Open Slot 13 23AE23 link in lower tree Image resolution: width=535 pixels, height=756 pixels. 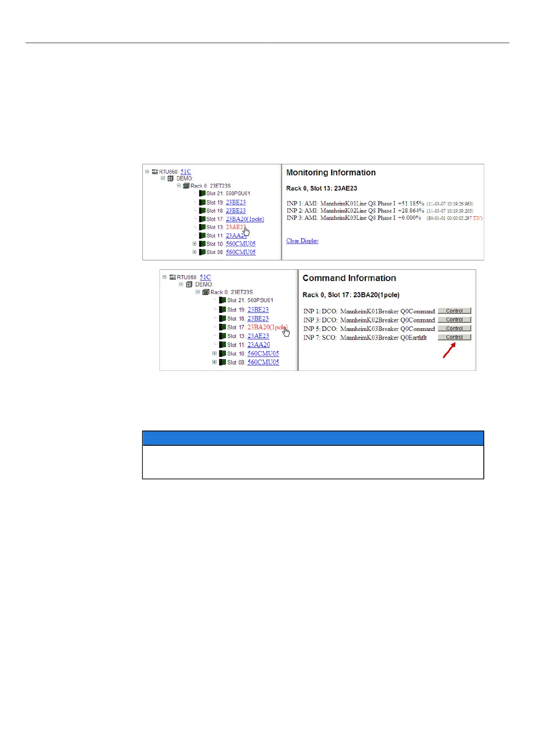[258, 336]
